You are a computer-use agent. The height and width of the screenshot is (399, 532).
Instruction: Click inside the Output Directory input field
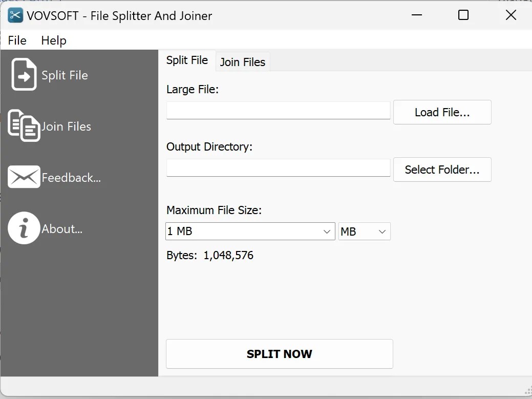[278, 167]
